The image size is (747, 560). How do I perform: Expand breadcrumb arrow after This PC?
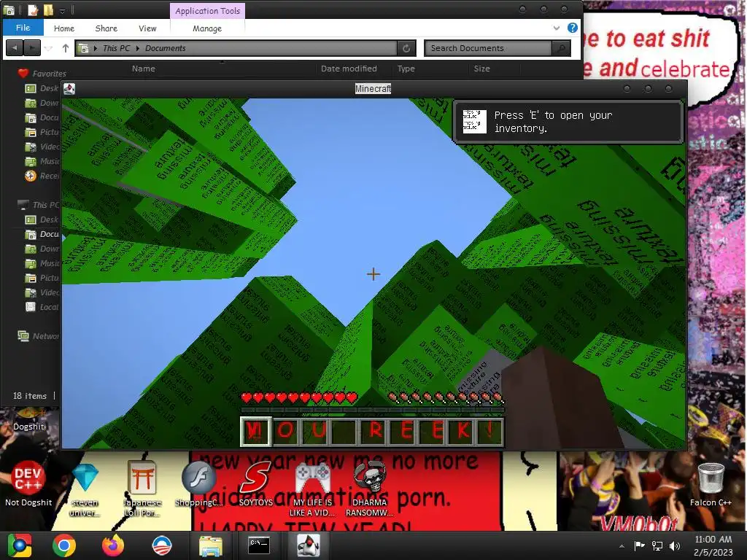137,48
